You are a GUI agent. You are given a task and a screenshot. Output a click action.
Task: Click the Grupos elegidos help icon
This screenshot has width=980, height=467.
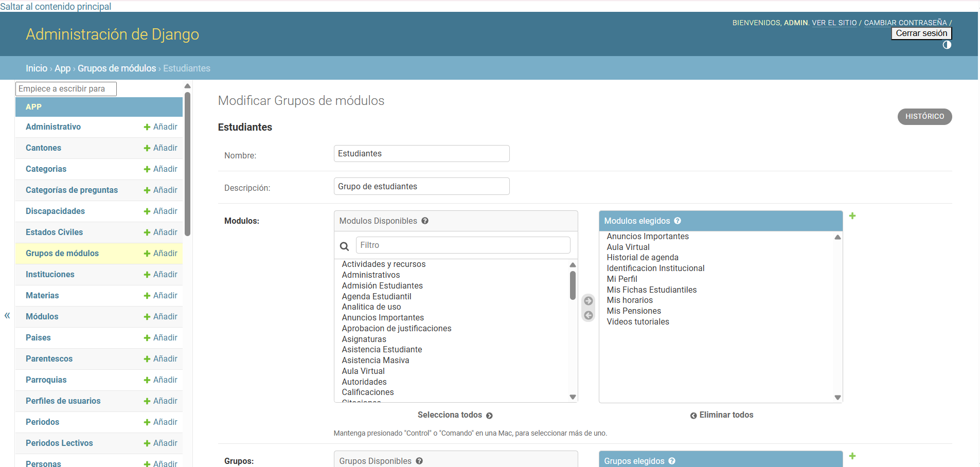[x=672, y=461]
